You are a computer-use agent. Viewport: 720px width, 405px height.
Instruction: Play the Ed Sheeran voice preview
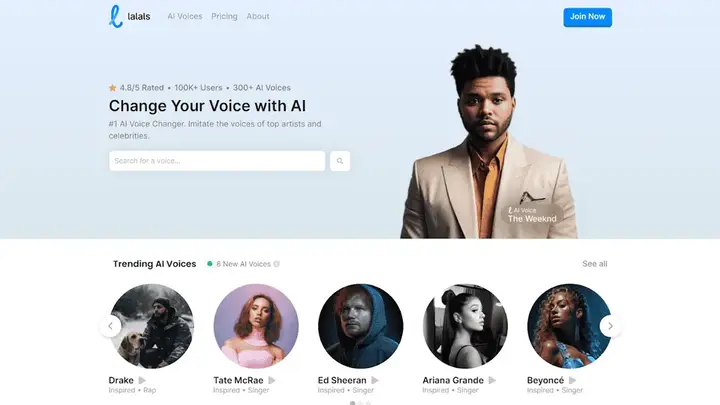coord(375,380)
